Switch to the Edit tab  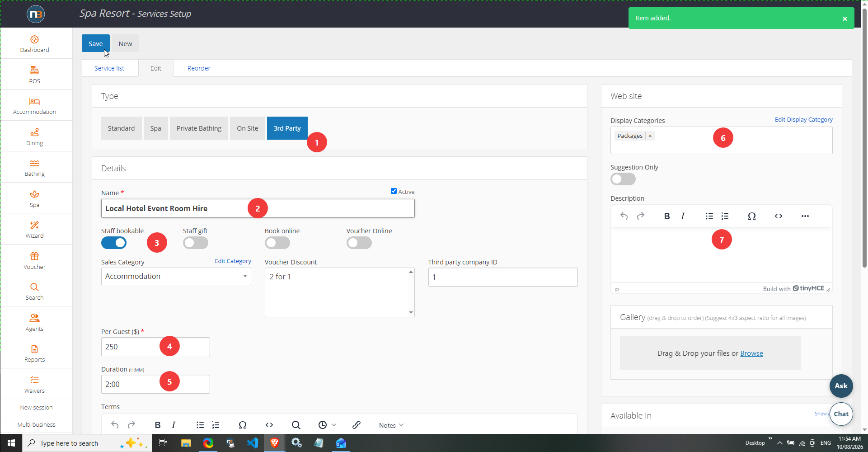coord(156,68)
